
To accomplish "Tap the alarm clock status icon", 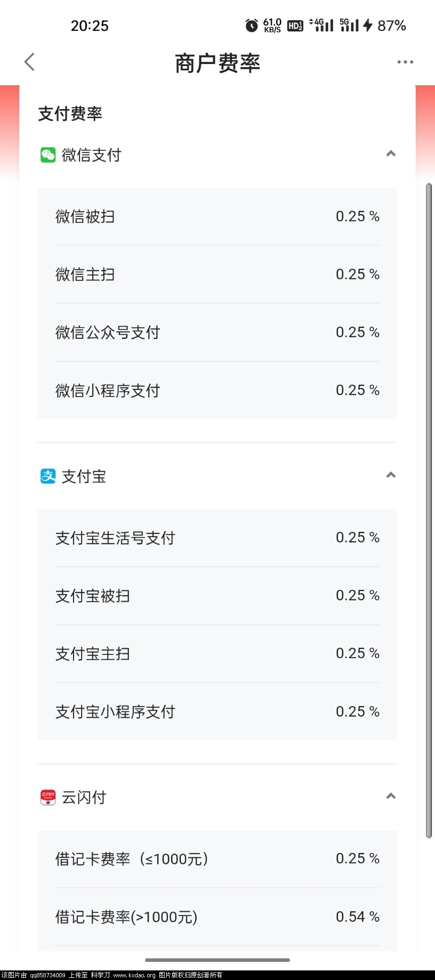I will pyautogui.click(x=252, y=25).
